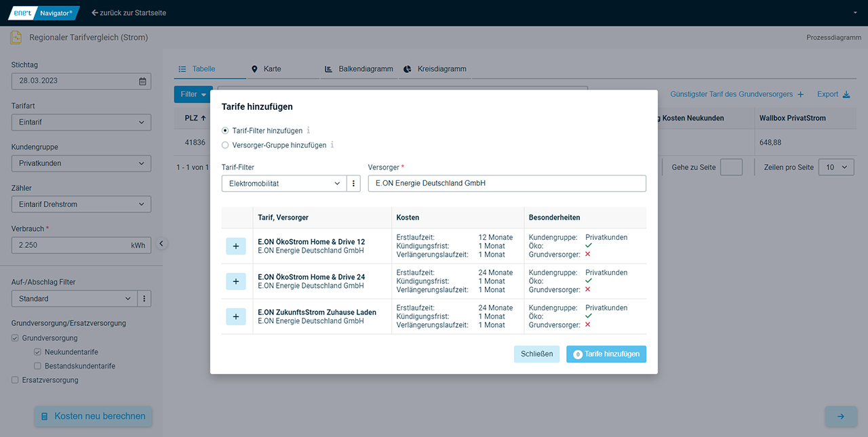Click the Schließen button

pyautogui.click(x=536, y=354)
